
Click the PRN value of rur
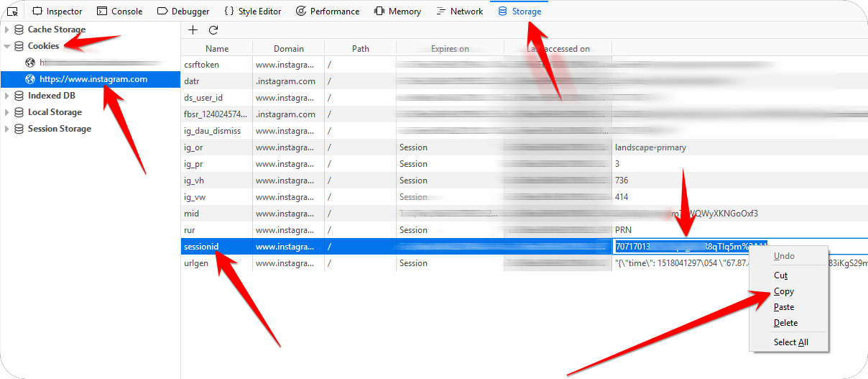coord(624,230)
